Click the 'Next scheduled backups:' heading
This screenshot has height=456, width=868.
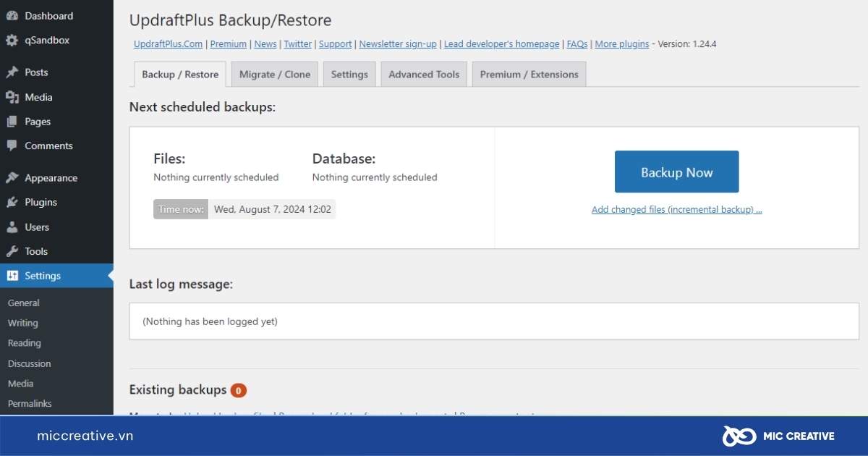click(x=203, y=107)
